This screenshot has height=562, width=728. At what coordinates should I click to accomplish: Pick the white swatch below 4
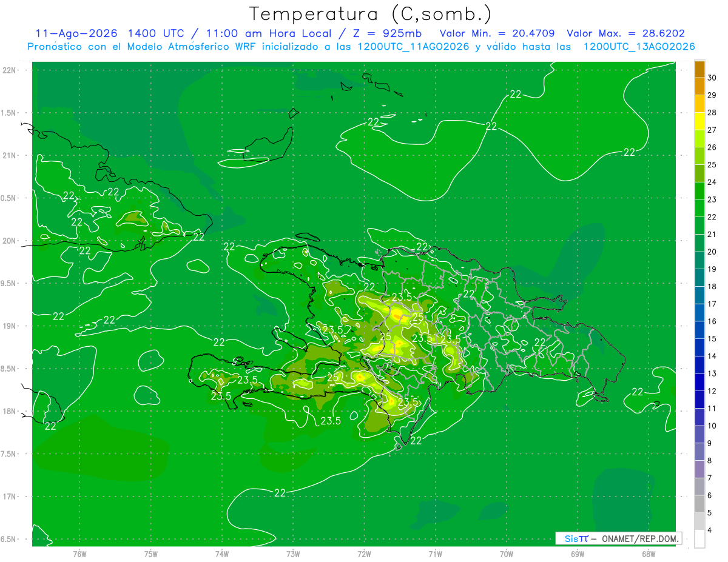pos(699,539)
